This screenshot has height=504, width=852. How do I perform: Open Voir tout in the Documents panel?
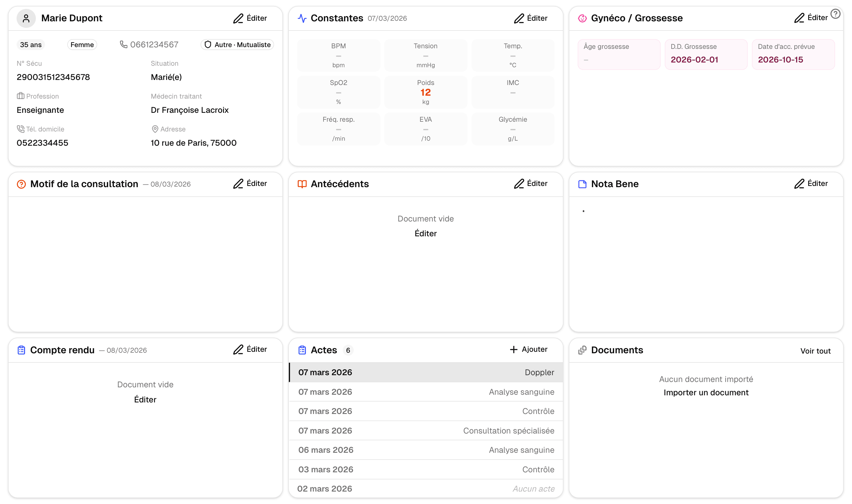coord(815,351)
